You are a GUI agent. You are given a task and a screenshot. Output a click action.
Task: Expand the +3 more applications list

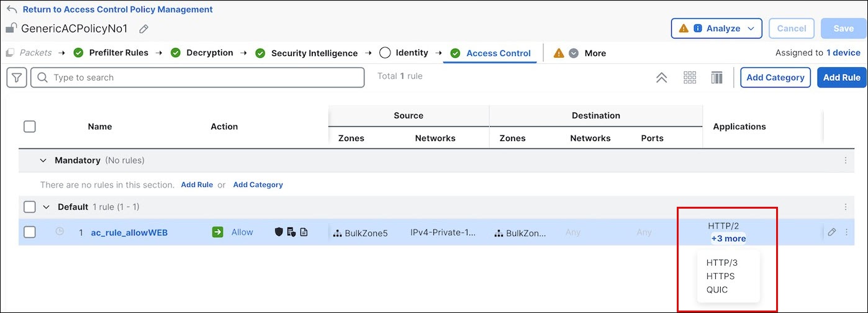(728, 238)
